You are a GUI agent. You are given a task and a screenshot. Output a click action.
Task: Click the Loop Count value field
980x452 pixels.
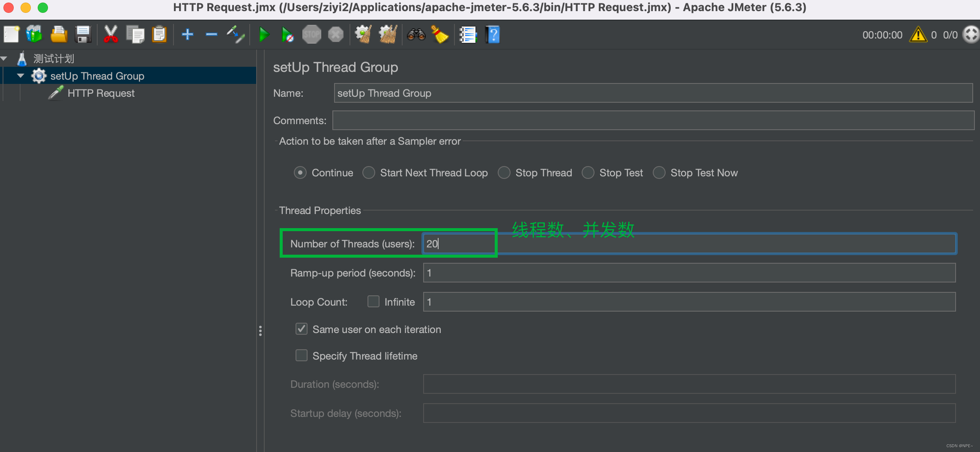point(689,302)
